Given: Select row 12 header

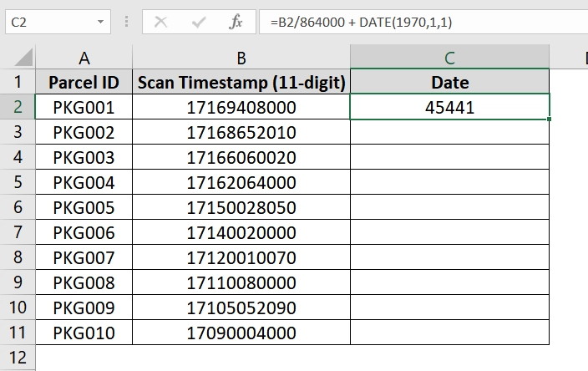Looking at the screenshot, I should pos(18,357).
